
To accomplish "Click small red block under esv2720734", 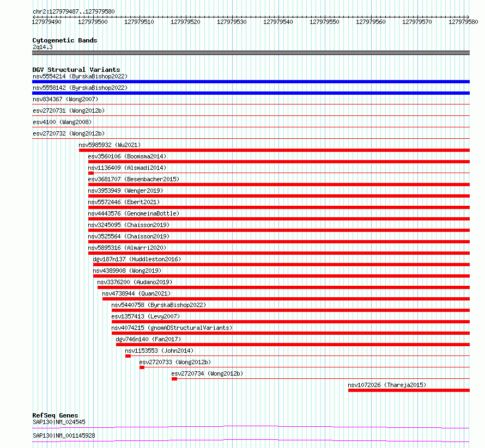I will click(174, 379).
